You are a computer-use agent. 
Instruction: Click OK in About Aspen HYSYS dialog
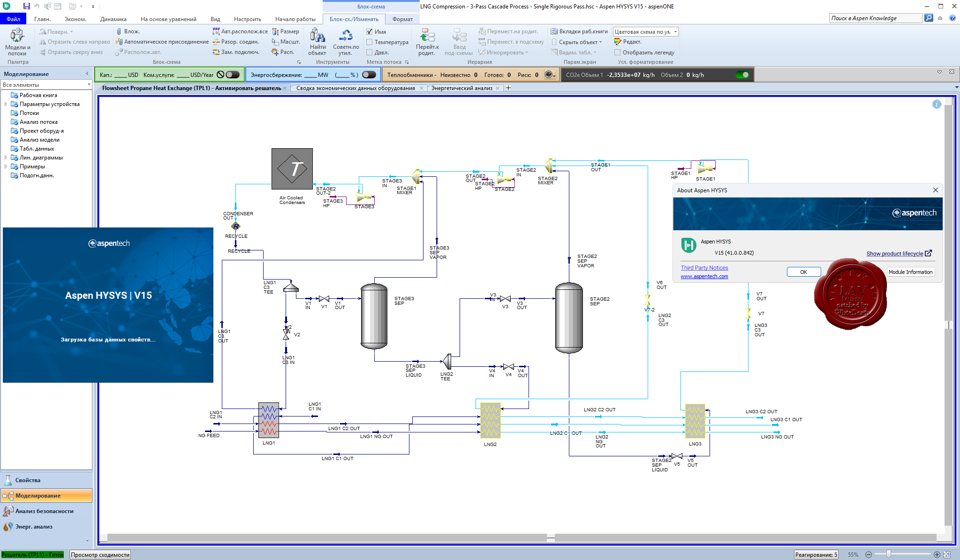coord(803,272)
